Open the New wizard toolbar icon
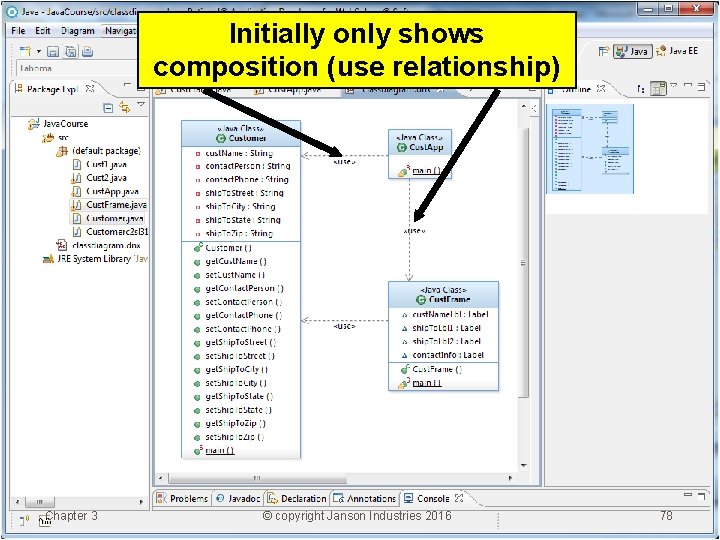The height and width of the screenshot is (540, 720). tap(25, 51)
